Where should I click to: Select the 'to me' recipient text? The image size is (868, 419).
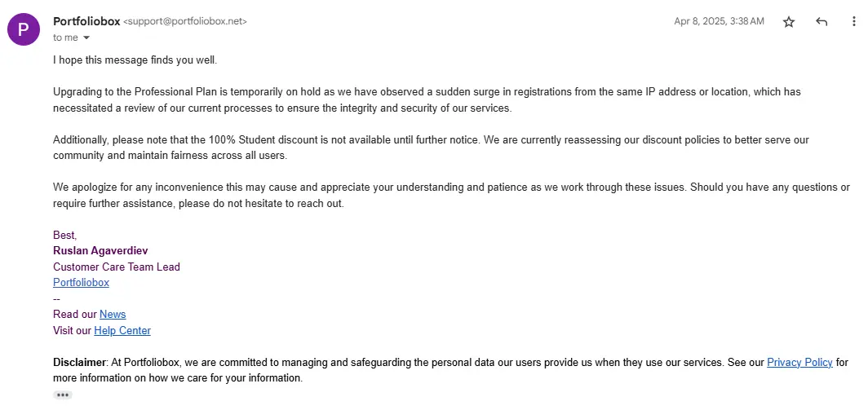65,37
